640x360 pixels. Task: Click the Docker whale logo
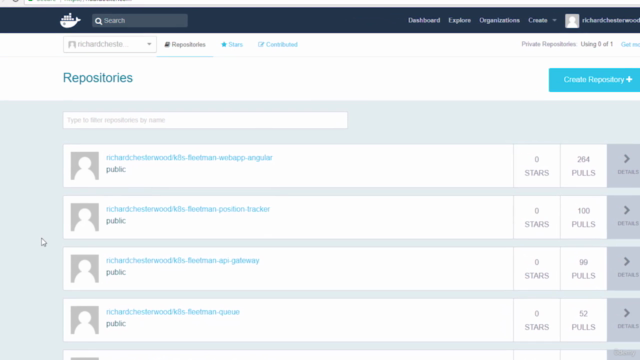(70, 20)
